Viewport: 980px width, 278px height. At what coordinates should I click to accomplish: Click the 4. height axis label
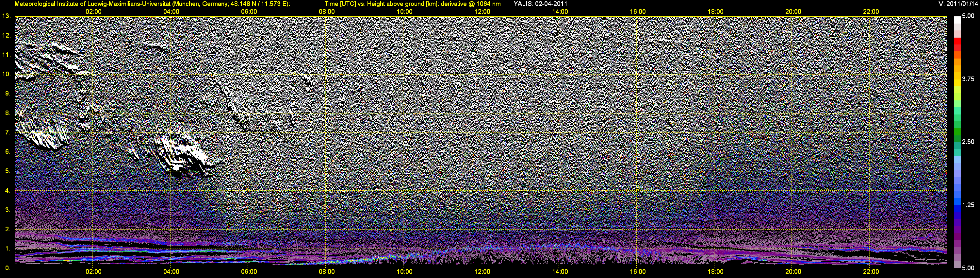coord(8,190)
